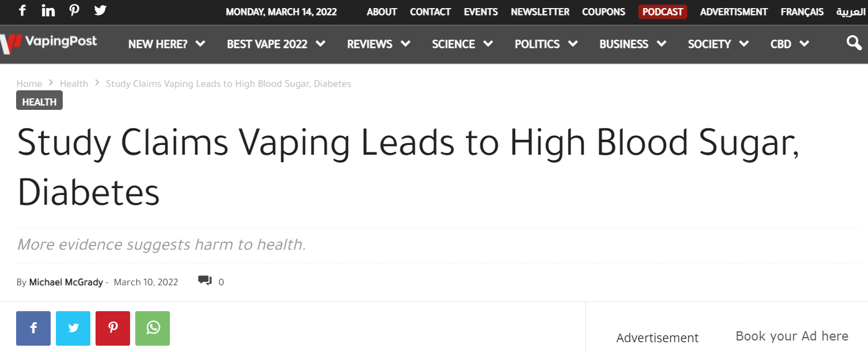Share article via red Pinterest button
Screen dimensions: 868x352
113,328
